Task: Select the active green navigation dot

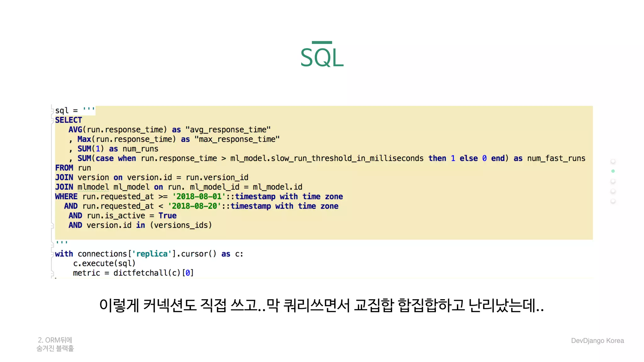Action: (613, 171)
